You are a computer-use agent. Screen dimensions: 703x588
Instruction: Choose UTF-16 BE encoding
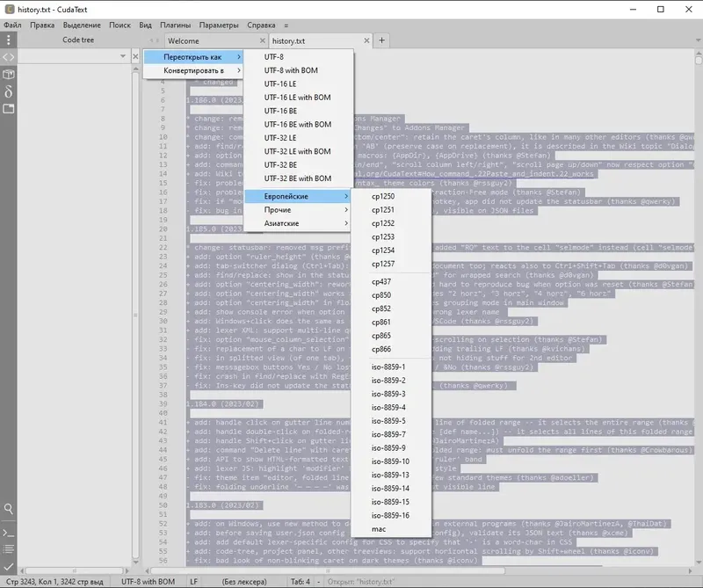[297, 111]
